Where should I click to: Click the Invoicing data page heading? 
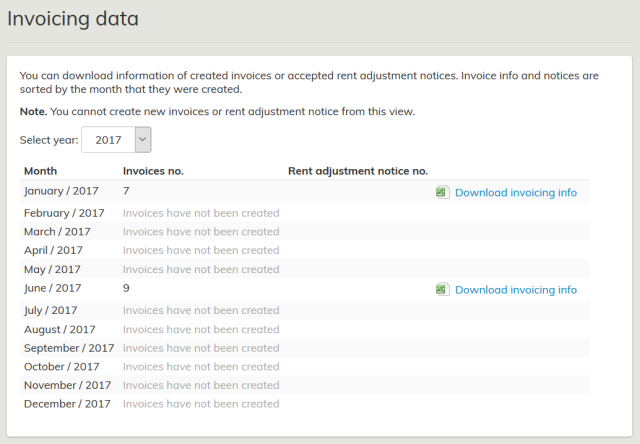click(x=73, y=19)
